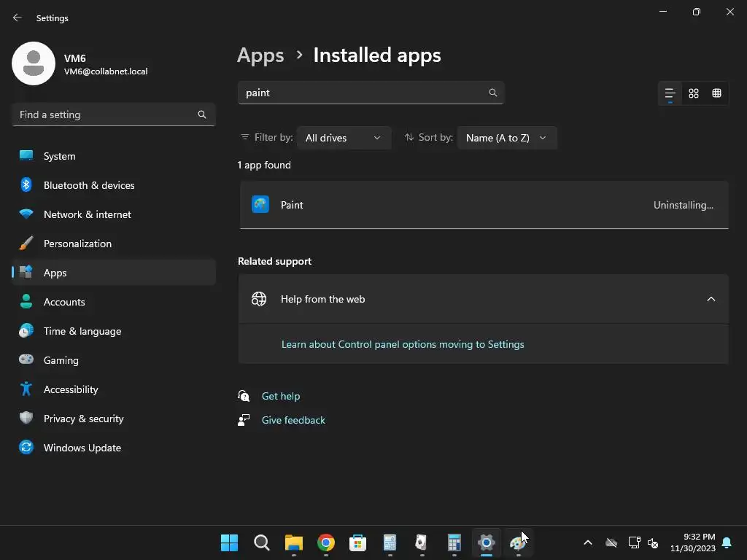The width and height of the screenshot is (747, 560).
Task: Open the taskbar Notepad document icon
Action: (x=390, y=542)
